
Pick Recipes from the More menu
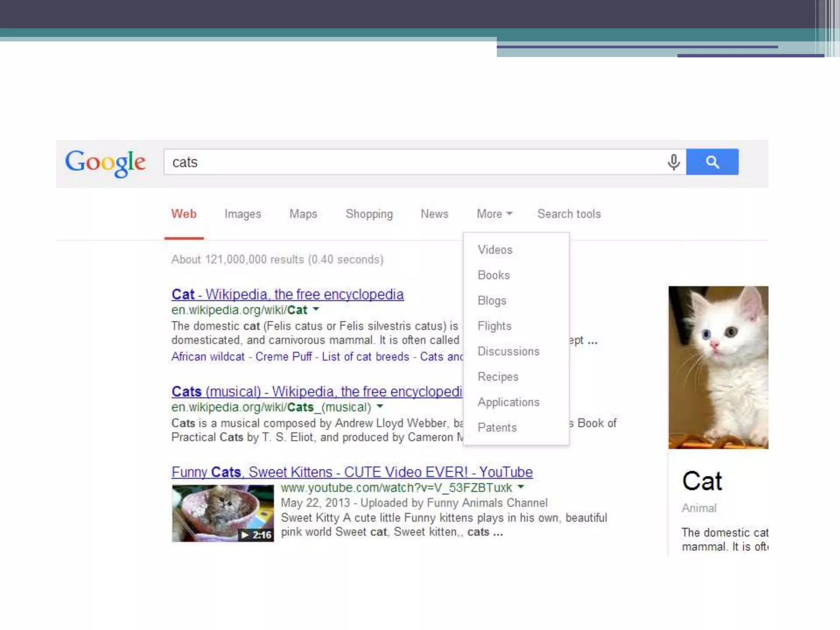point(498,377)
